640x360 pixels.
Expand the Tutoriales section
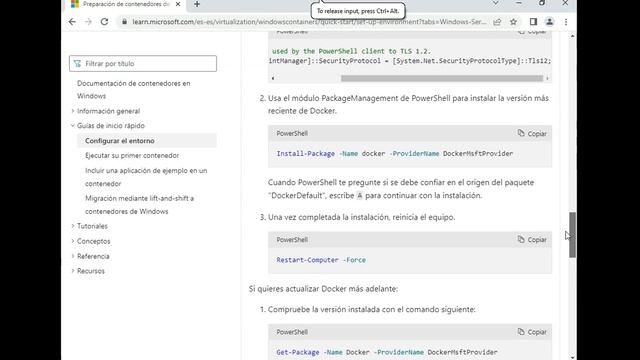coord(89,226)
